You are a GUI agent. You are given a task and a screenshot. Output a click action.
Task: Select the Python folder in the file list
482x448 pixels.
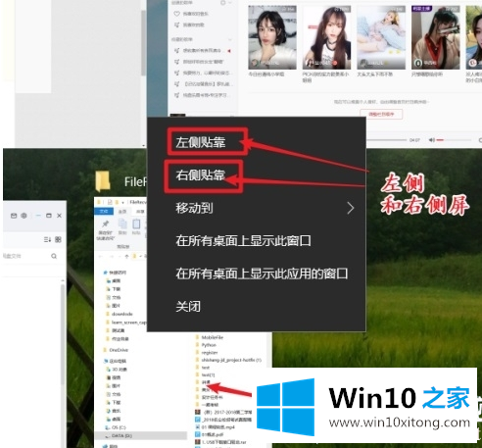(x=206, y=345)
